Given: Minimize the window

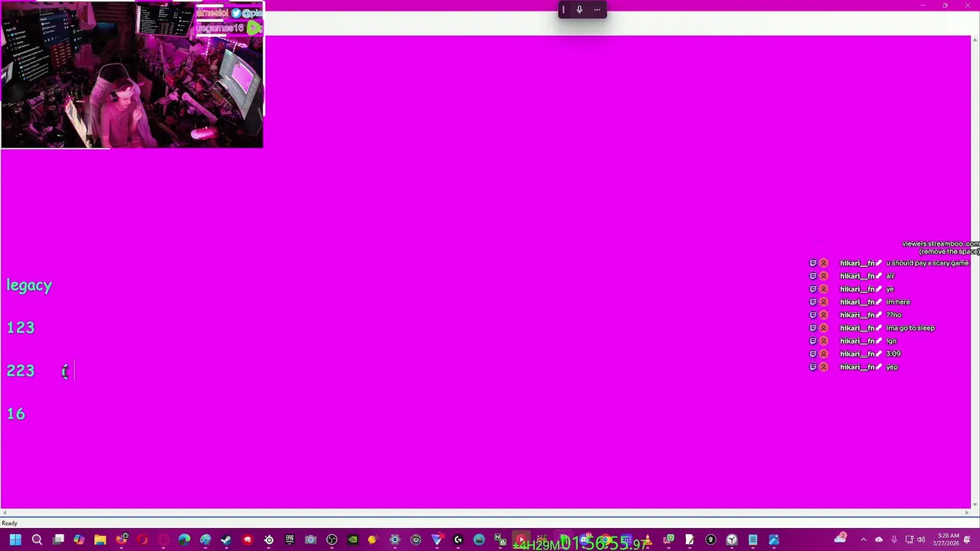Looking at the screenshot, I should coord(923,6).
